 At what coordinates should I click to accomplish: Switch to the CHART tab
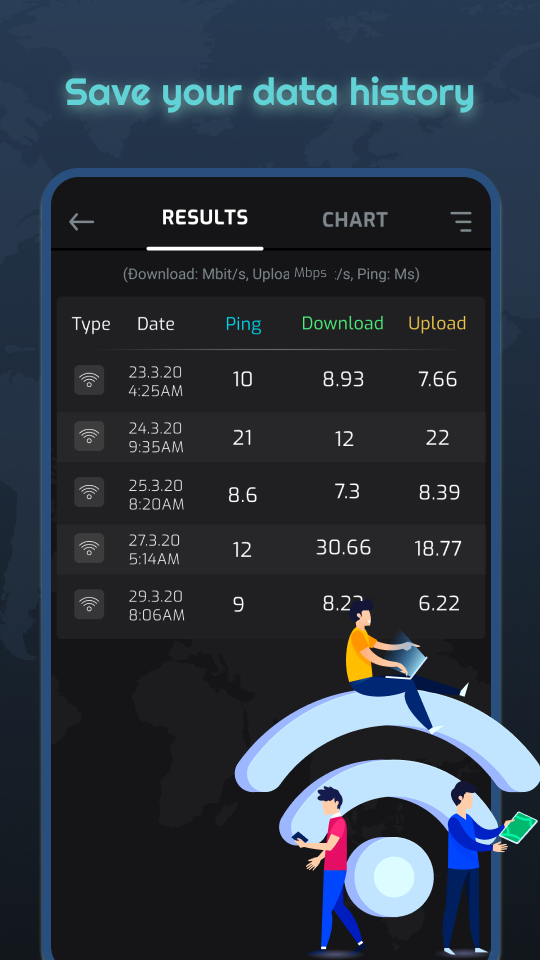[x=355, y=220]
